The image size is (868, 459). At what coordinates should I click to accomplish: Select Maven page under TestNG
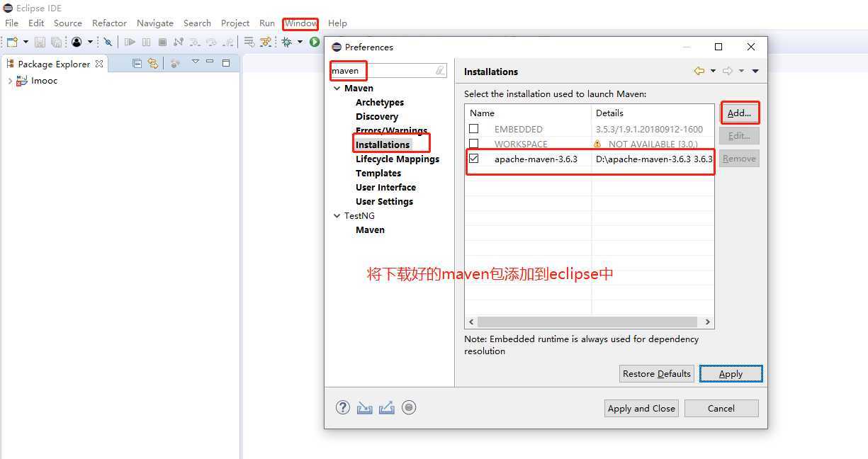[x=370, y=230]
